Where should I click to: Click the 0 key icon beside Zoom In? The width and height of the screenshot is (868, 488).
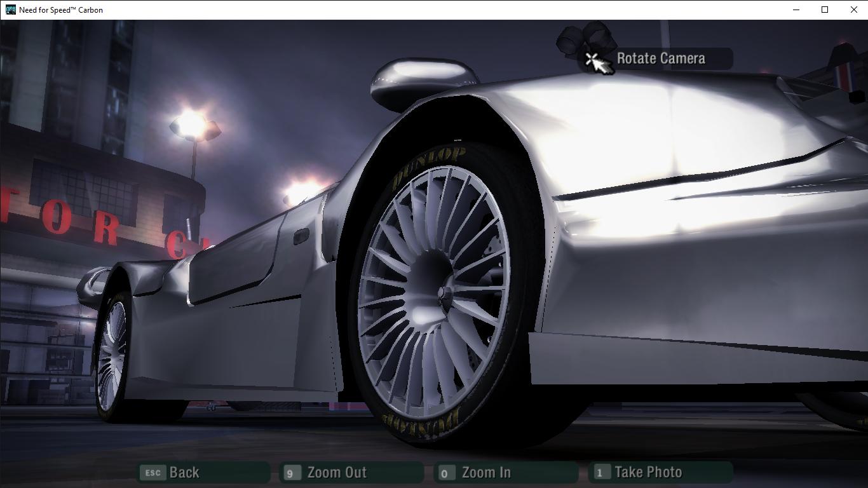[446, 473]
